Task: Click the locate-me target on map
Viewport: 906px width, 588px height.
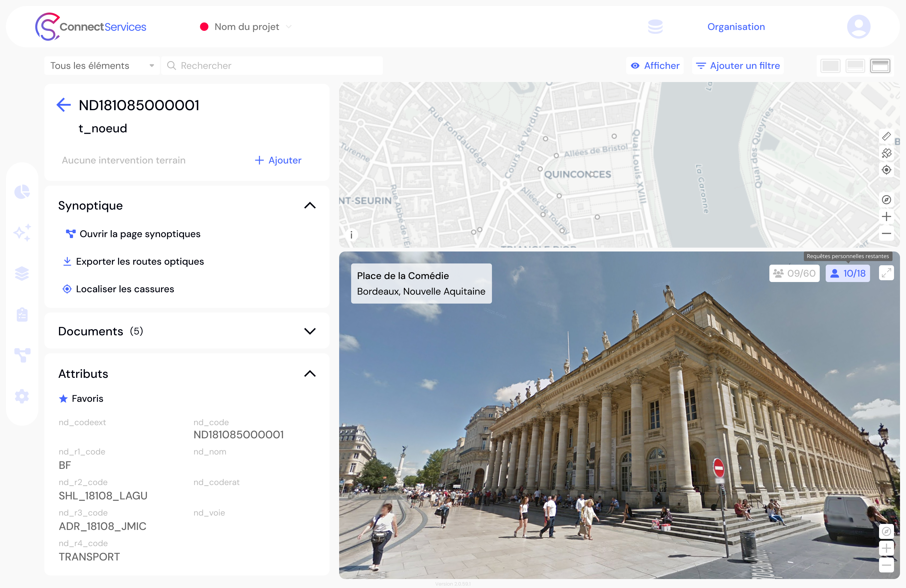Action: 886,170
